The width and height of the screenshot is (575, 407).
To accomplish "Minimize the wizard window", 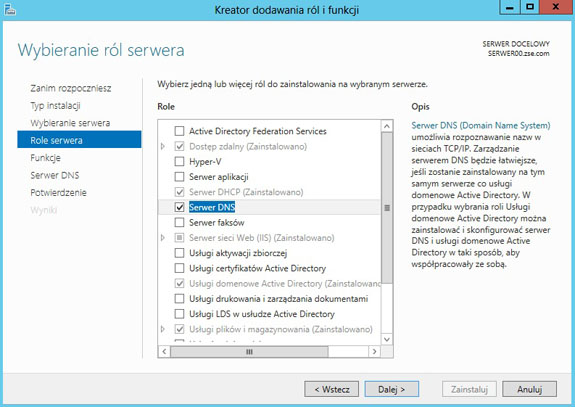I will pyautogui.click(x=510, y=7).
